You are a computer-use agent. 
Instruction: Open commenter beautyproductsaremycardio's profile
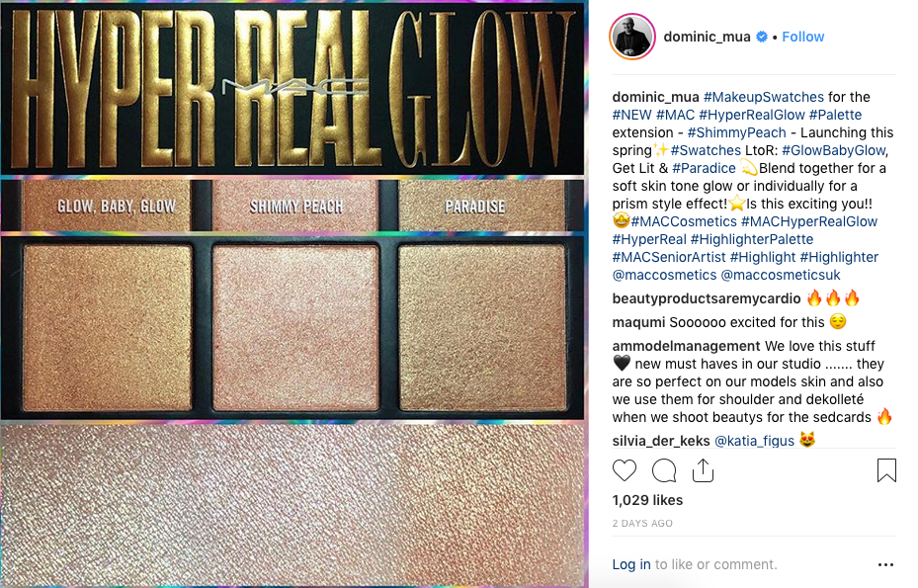[x=707, y=298]
